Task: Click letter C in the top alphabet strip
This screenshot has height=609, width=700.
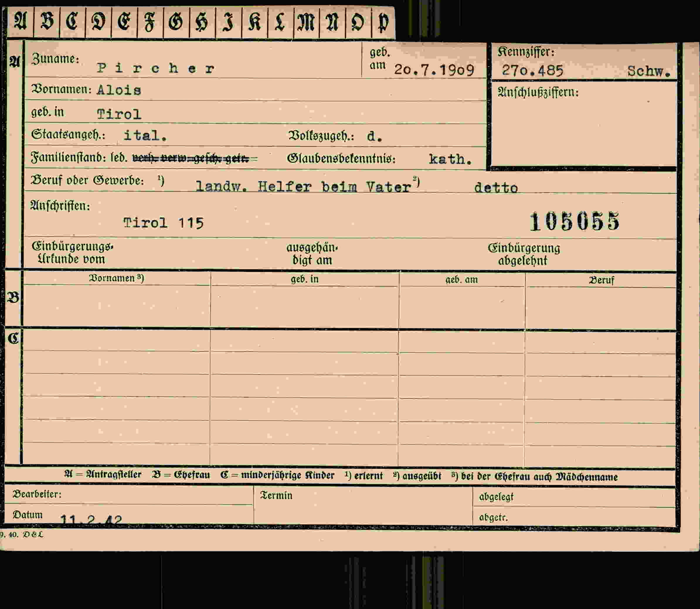Action: 72,21
